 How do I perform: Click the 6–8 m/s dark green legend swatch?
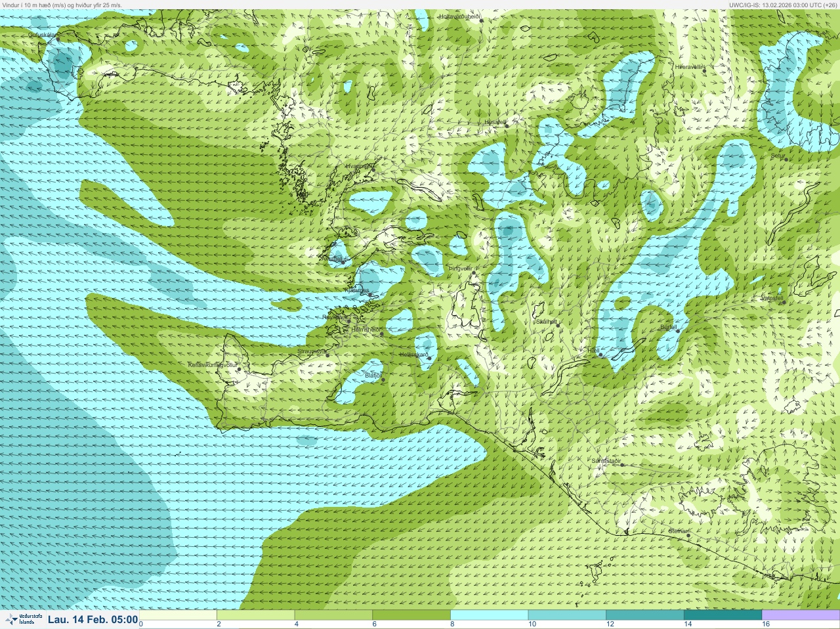tap(411, 615)
